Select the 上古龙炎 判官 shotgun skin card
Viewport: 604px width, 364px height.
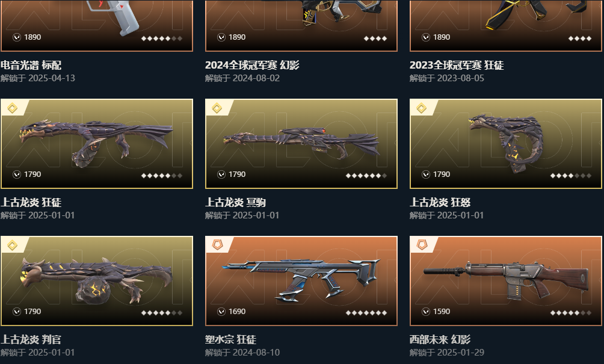click(97, 281)
